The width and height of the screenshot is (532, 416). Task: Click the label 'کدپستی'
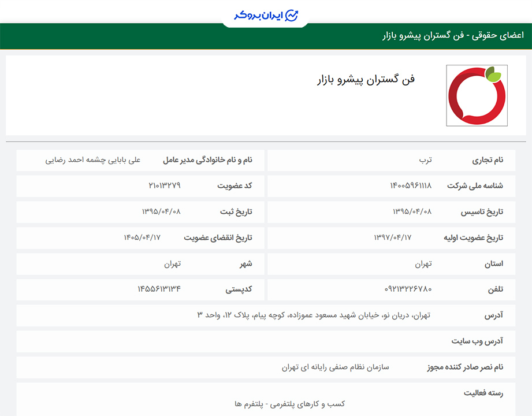click(239, 290)
